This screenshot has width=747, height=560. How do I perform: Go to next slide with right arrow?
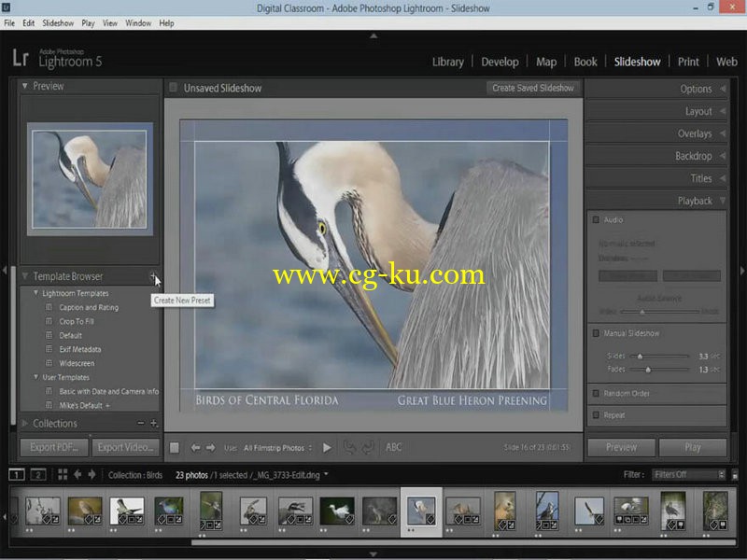(210, 448)
